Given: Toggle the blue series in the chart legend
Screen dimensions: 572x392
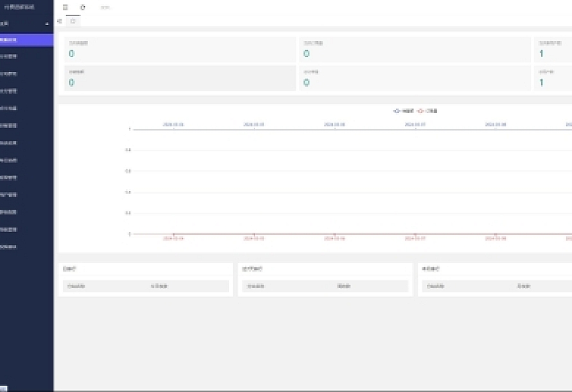Looking at the screenshot, I should [x=404, y=111].
